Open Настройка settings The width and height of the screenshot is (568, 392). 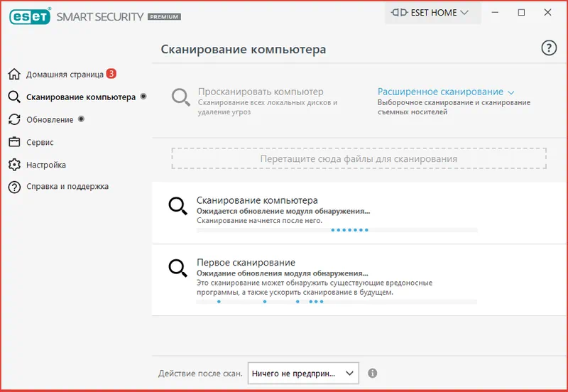46,165
